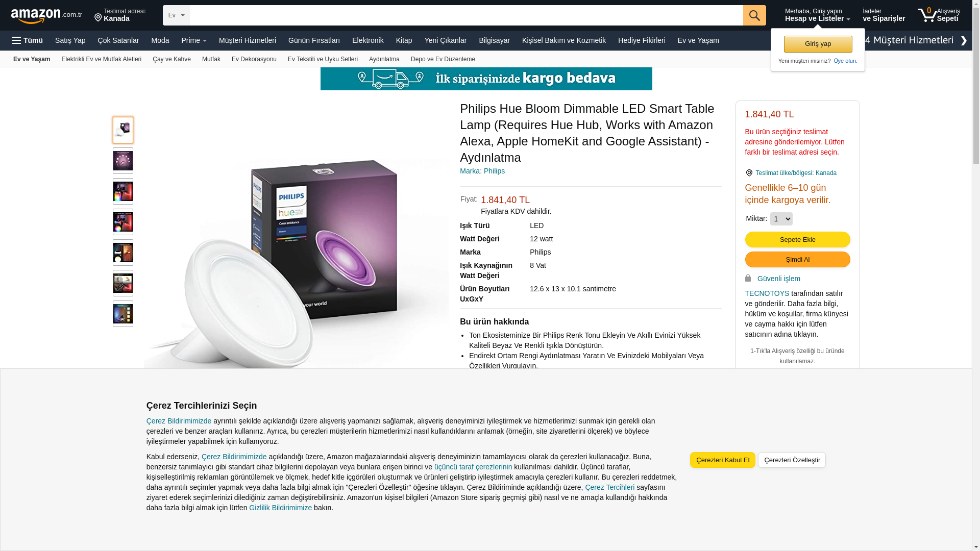The width and height of the screenshot is (980, 551).
Task: Click the orange search magnifier button
Action: click(754, 15)
